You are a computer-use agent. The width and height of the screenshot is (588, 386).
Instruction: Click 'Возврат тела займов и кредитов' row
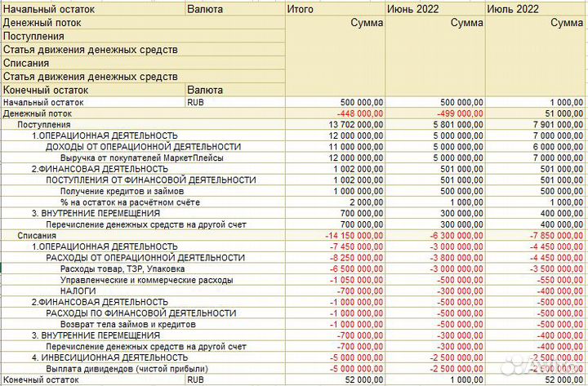point(294,324)
